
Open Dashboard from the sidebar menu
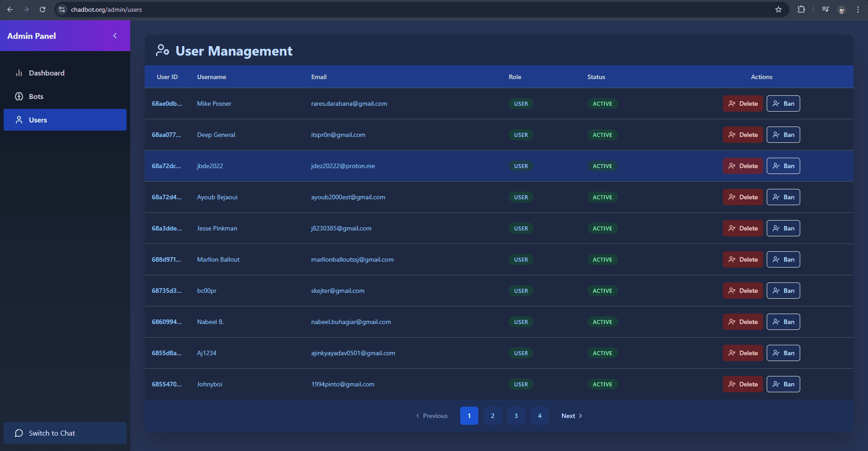pyautogui.click(x=47, y=73)
